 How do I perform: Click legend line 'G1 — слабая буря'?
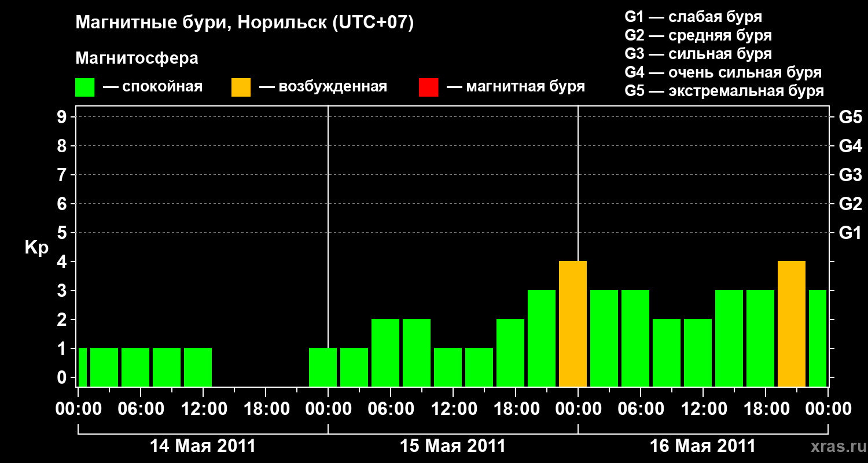(x=693, y=17)
